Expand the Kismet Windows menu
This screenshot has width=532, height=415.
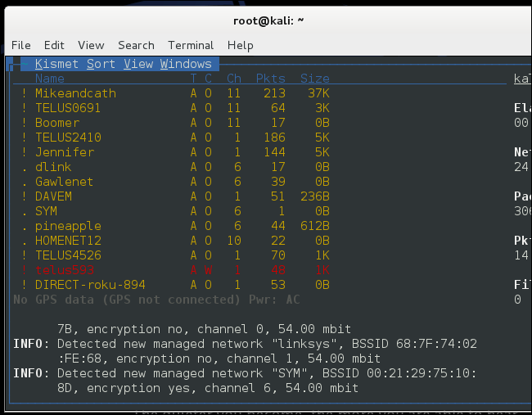point(186,64)
